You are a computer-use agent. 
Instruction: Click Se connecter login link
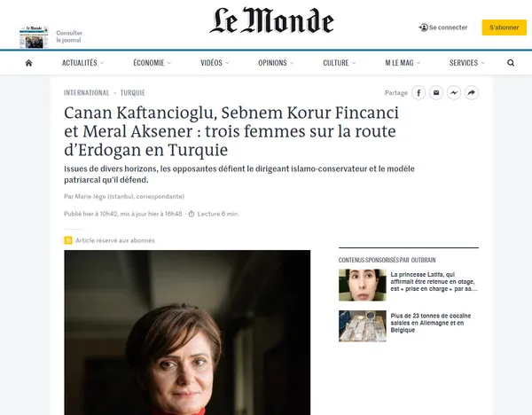click(443, 27)
